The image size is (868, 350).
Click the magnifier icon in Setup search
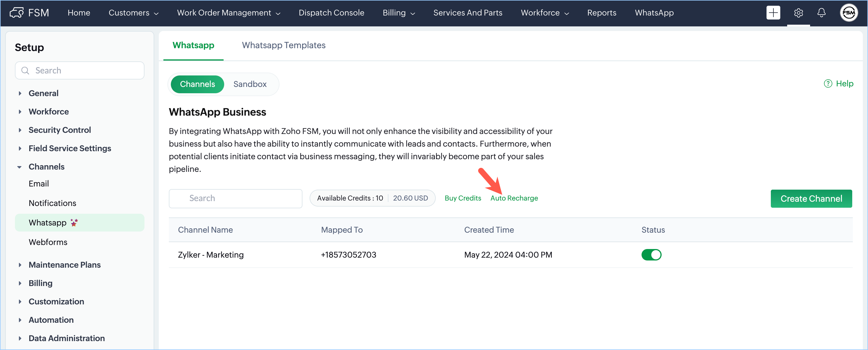click(x=25, y=71)
